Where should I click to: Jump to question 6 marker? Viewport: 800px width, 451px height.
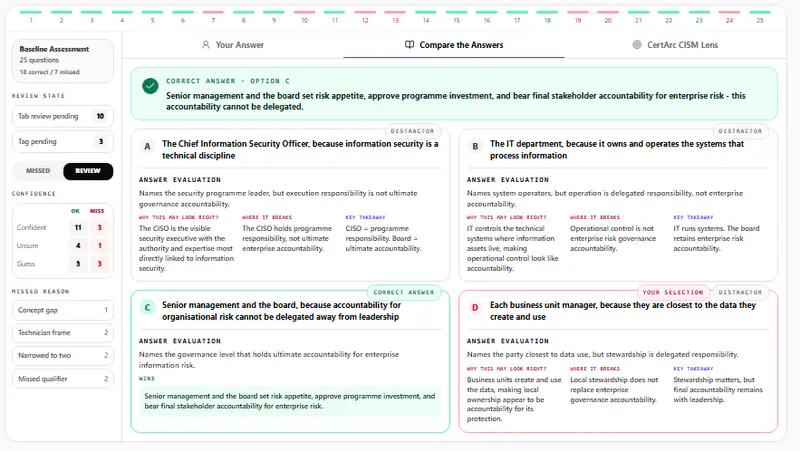click(x=183, y=16)
